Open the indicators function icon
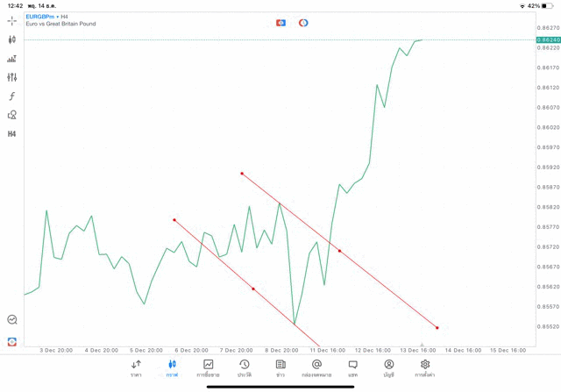Screen dimensions: 561x392 pos(12,96)
